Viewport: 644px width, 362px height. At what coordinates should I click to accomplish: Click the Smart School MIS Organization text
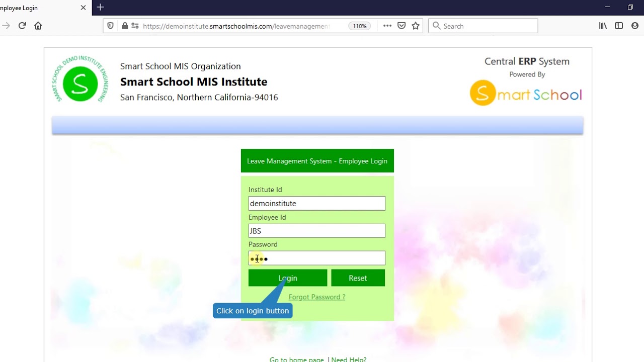(x=180, y=66)
